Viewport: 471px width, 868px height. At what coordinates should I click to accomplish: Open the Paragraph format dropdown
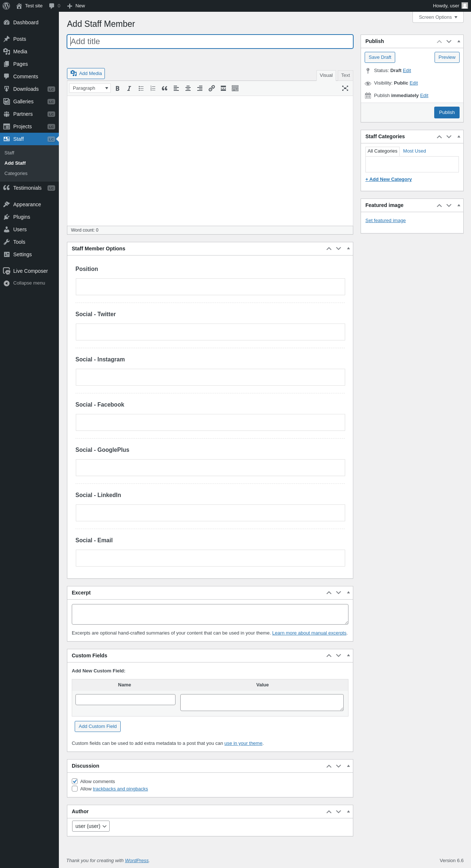(90, 88)
